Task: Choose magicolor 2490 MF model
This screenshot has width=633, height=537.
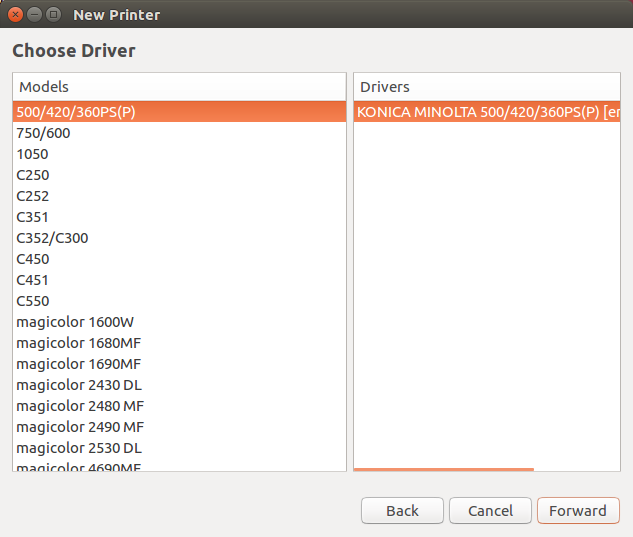Action: [179, 427]
